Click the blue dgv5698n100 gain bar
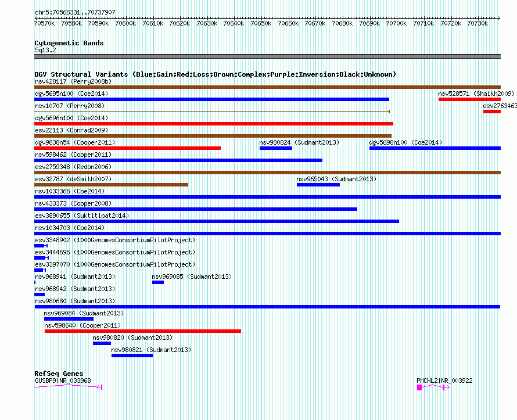The image size is (517, 420). point(435,148)
